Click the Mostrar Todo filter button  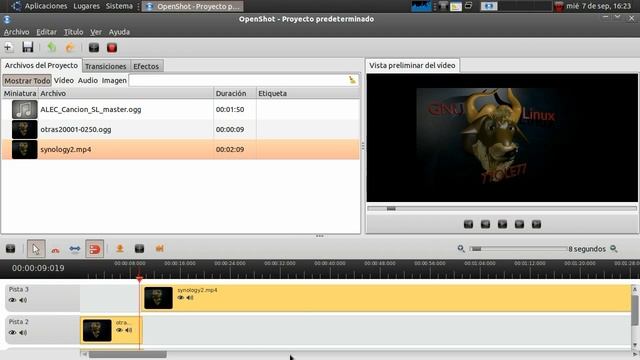pos(27,80)
